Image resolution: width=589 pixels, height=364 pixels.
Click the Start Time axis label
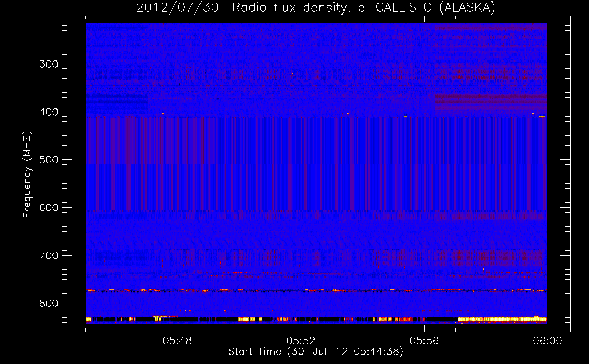[x=316, y=352]
